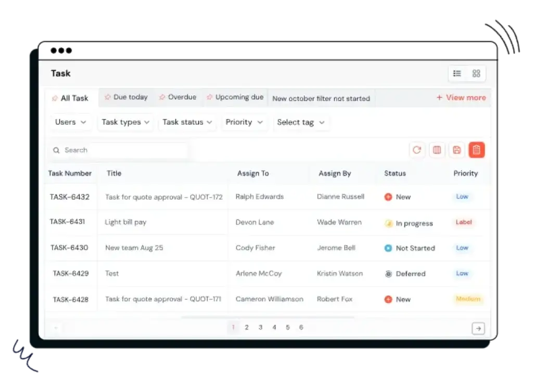
Task: Sort by Task Number column header
Action: [70, 174]
